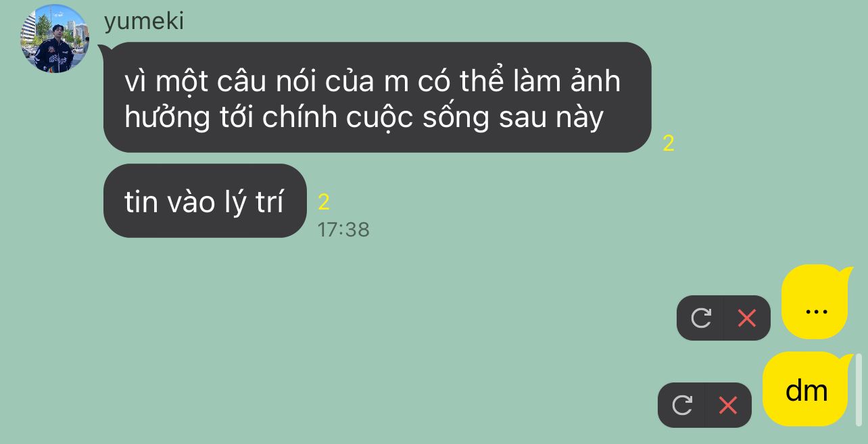This screenshot has width=868, height=444.
Task: Select the "tin vào lý trí" message bubble
Action: (x=205, y=201)
